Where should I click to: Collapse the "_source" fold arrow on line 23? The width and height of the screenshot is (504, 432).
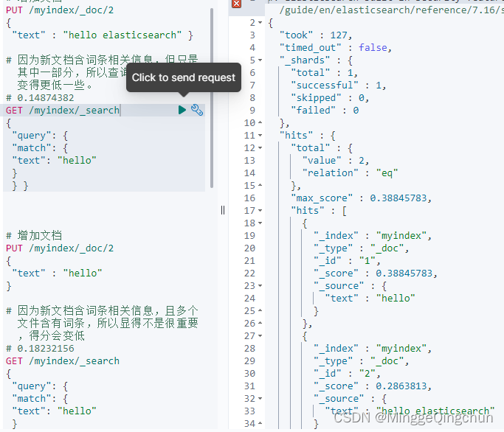point(260,286)
